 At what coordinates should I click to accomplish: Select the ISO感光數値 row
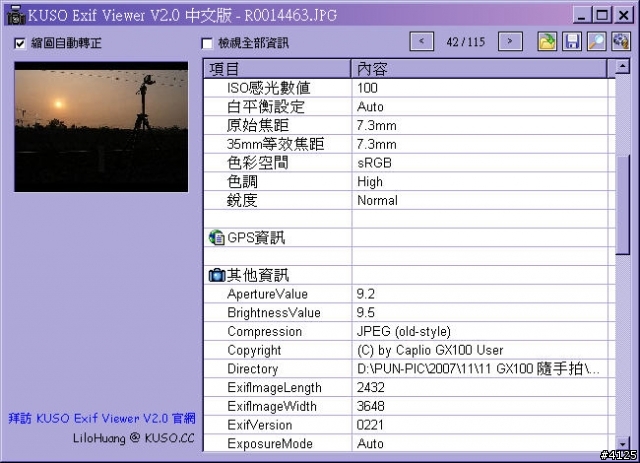pyautogui.click(x=409, y=88)
